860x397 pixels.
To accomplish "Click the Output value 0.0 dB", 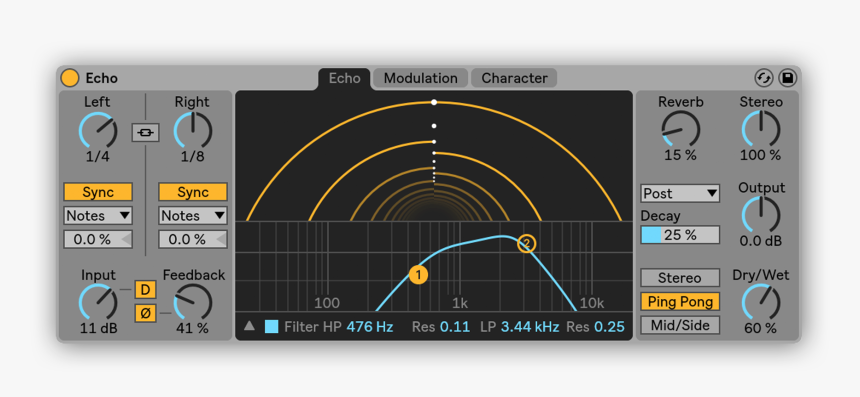I will [761, 241].
